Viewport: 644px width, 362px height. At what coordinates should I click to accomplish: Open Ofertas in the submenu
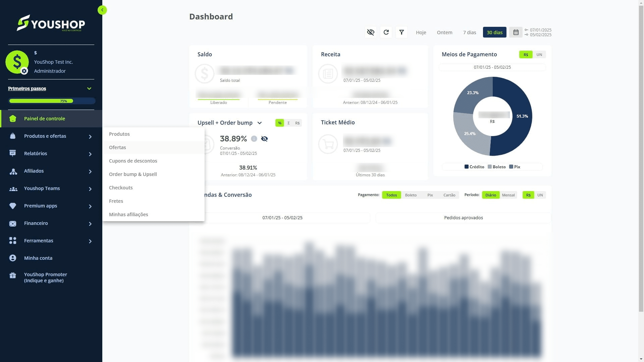(153, 147)
